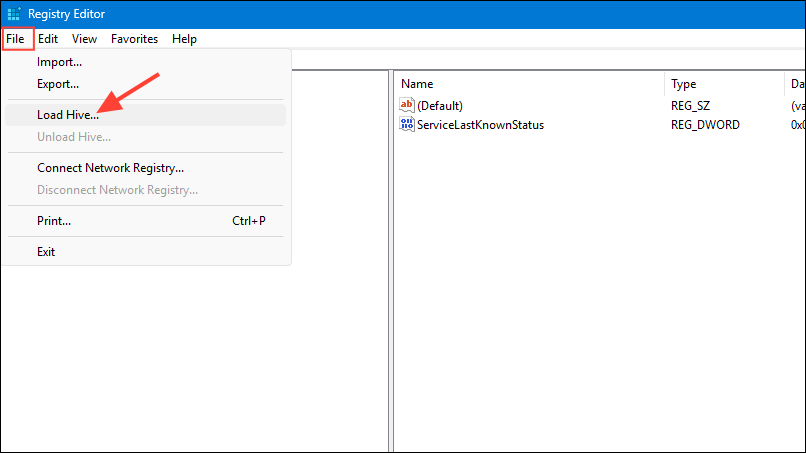Click the Registry Editor app icon in title bar

pyautogui.click(x=13, y=14)
